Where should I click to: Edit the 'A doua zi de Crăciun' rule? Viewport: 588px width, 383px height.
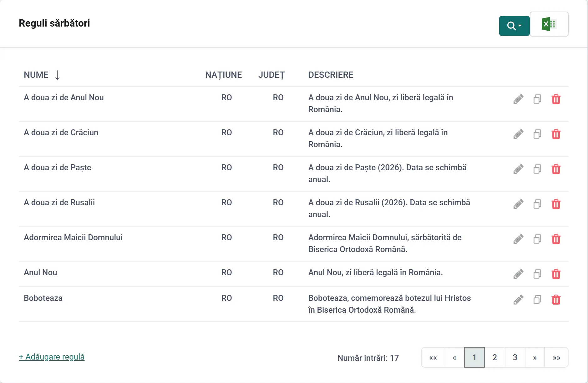(518, 134)
